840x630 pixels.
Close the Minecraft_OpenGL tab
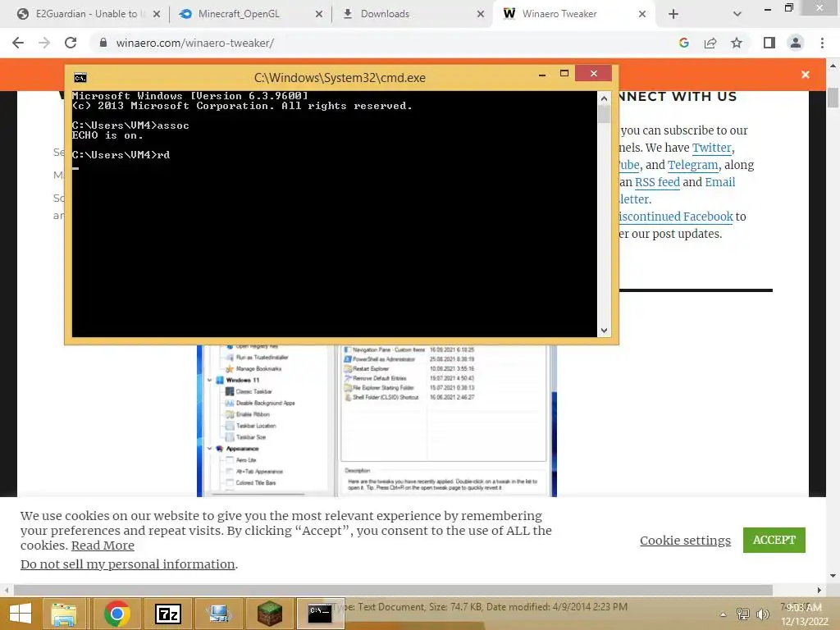coord(319,14)
